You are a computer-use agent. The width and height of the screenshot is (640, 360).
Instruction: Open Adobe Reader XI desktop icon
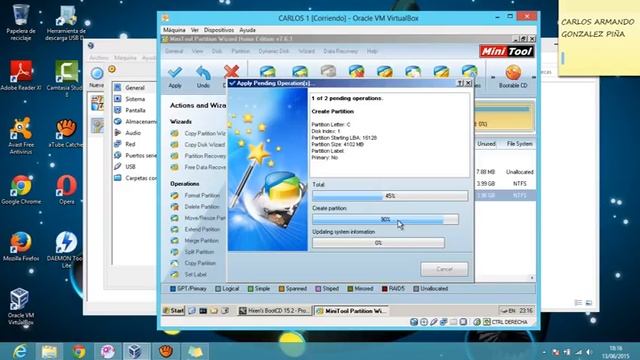coord(21,76)
